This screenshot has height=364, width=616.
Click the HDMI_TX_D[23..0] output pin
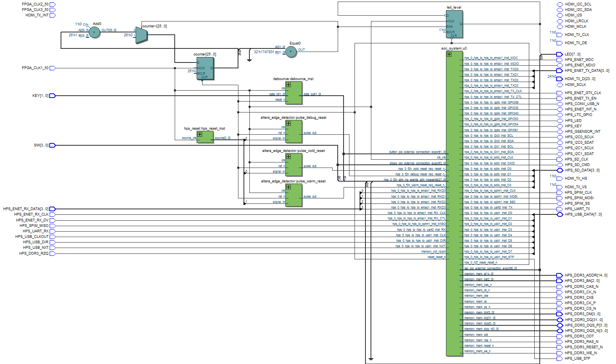559,79
